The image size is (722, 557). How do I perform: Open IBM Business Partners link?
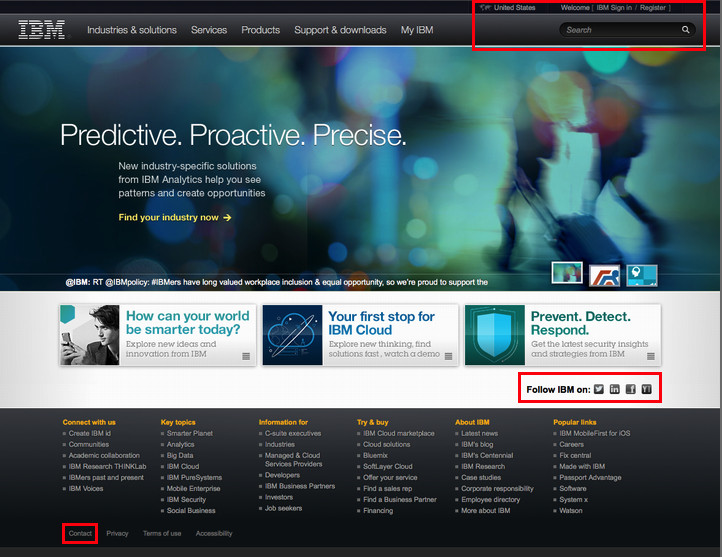(x=300, y=486)
